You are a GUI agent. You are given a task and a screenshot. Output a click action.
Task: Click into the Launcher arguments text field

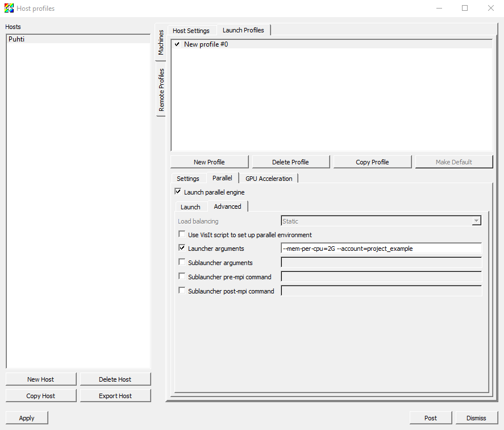[381, 249]
